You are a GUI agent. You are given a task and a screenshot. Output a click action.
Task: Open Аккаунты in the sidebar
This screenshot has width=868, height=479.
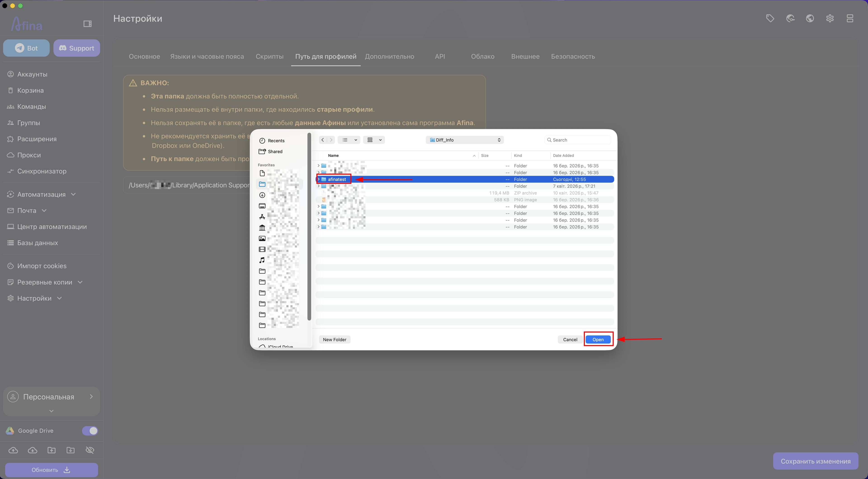pyautogui.click(x=32, y=74)
